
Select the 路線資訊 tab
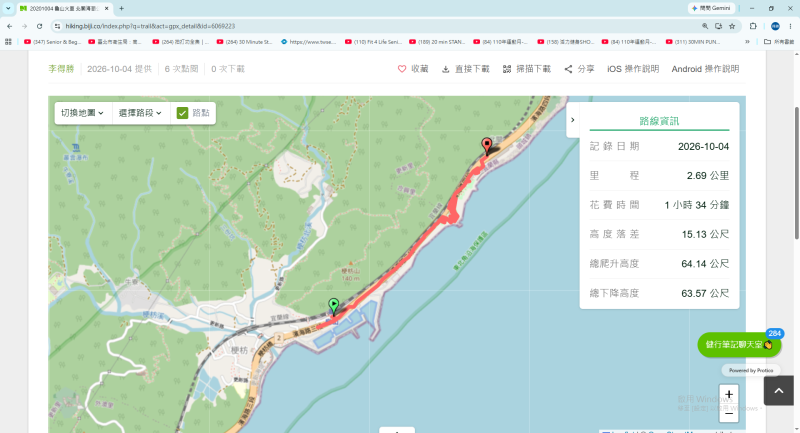[x=659, y=121]
